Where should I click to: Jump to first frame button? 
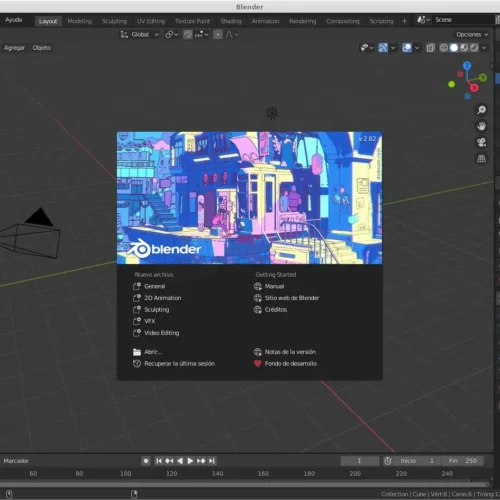point(159,461)
